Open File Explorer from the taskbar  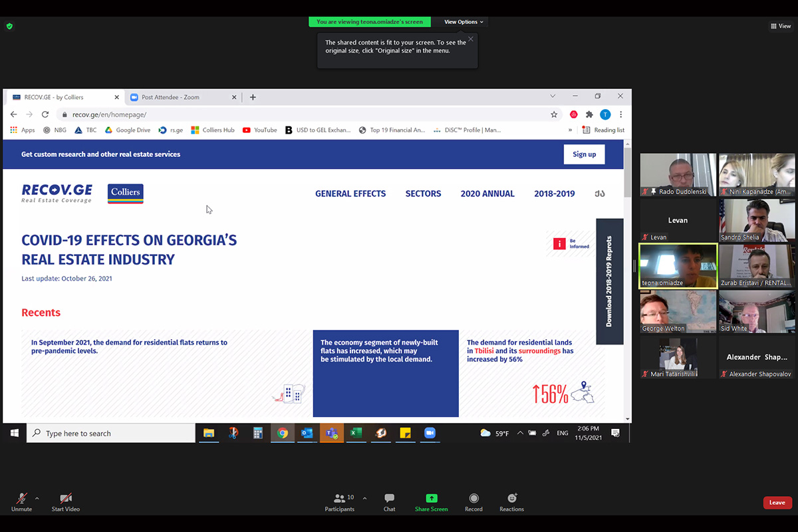point(209,433)
